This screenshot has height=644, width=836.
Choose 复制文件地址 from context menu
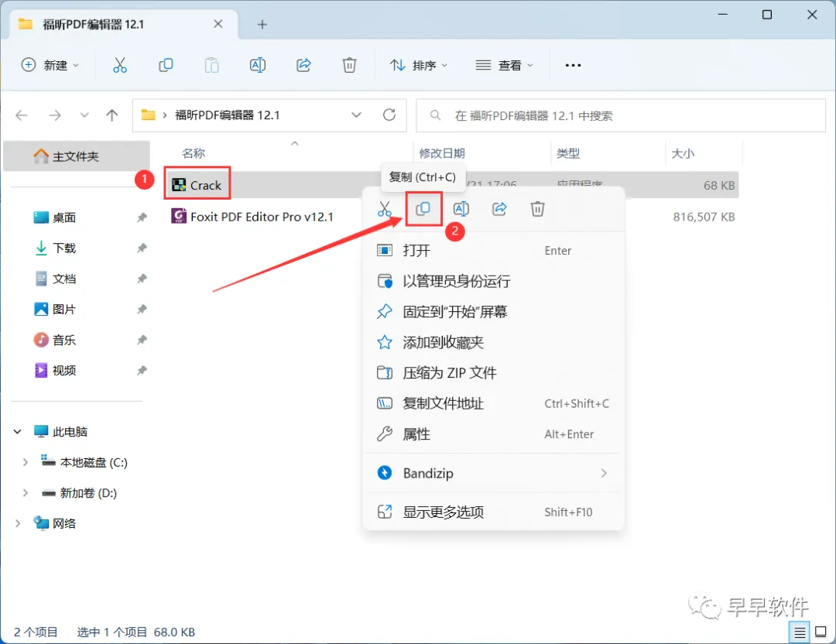click(493, 403)
